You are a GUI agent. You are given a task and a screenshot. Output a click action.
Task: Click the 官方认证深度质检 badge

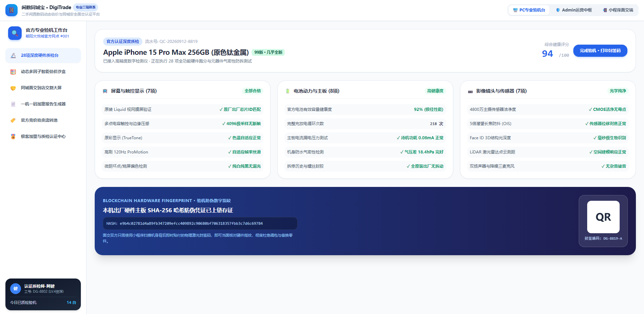point(123,42)
